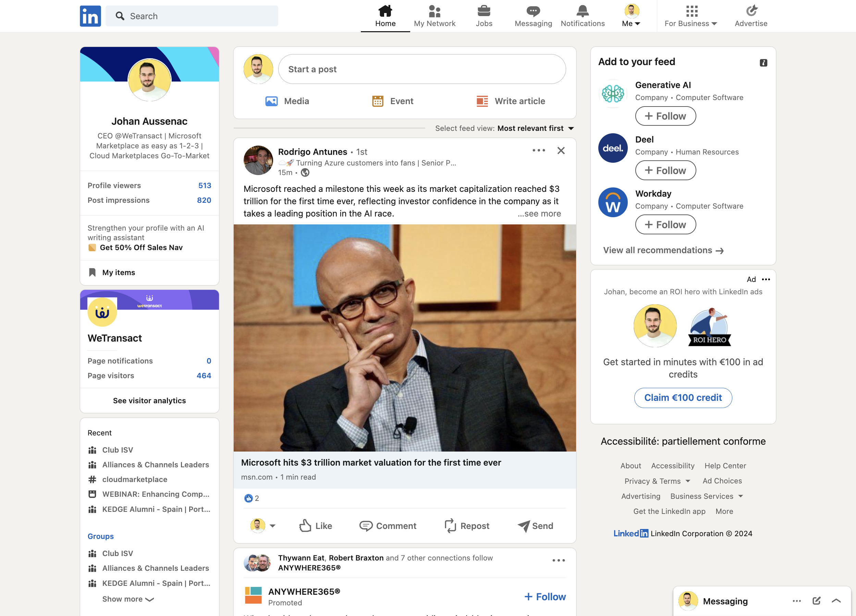Click the Media photo icon

[271, 101]
